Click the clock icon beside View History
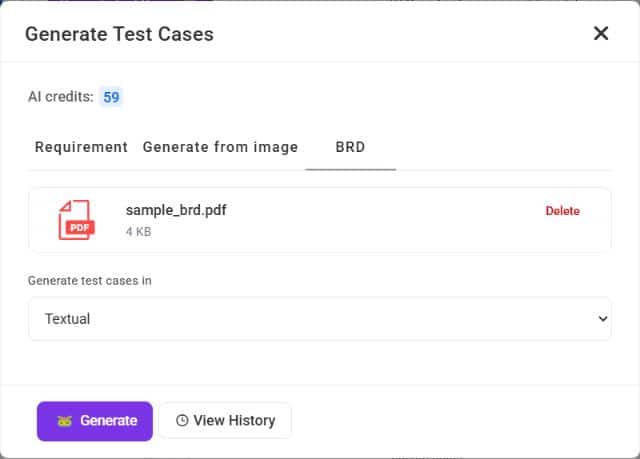 [x=182, y=421]
